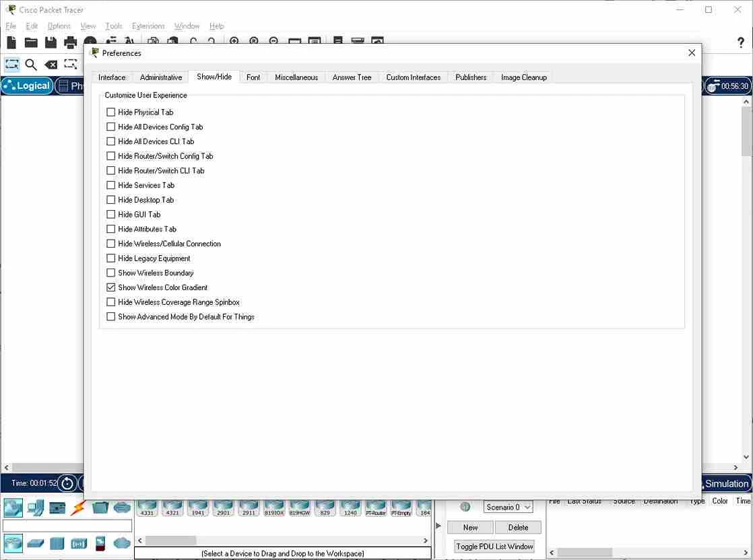
Task: Select the Inspect magnifier tool
Action: 31,65
